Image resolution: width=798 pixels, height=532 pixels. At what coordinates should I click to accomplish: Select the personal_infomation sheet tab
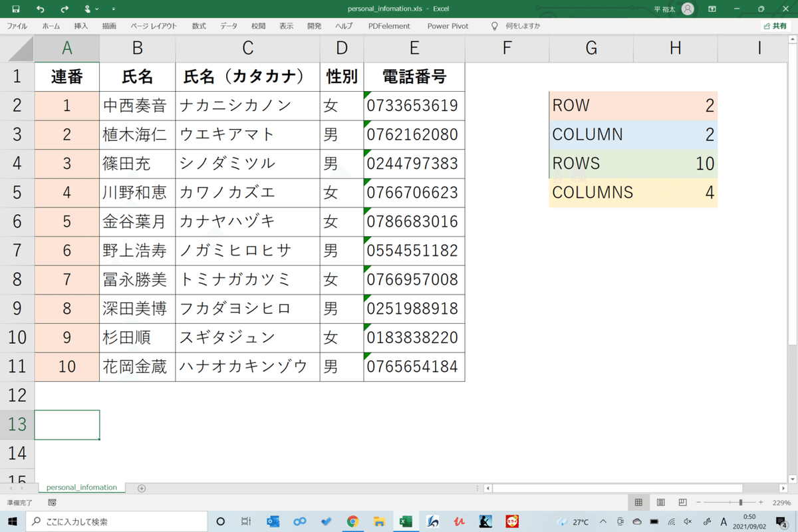81,487
